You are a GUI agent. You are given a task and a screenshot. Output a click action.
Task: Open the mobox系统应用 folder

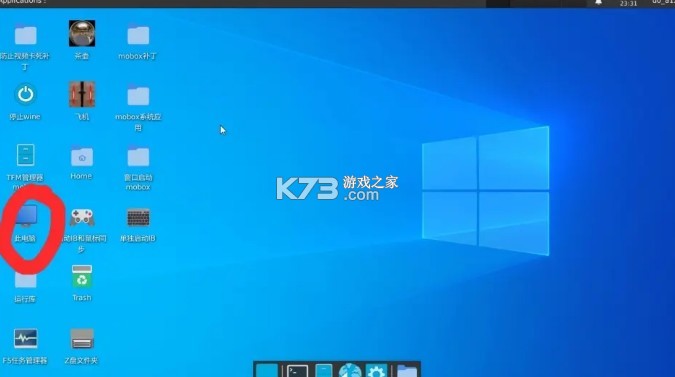(138, 96)
